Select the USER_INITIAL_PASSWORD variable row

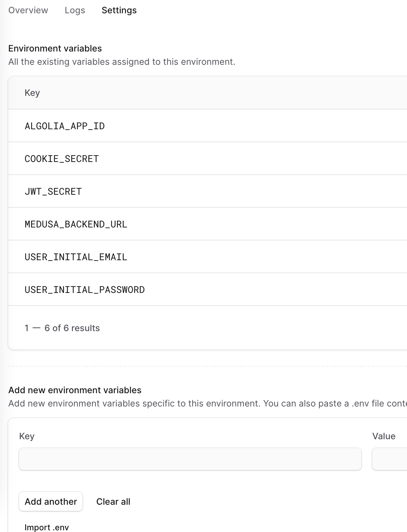pyautogui.click(x=85, y=289)
